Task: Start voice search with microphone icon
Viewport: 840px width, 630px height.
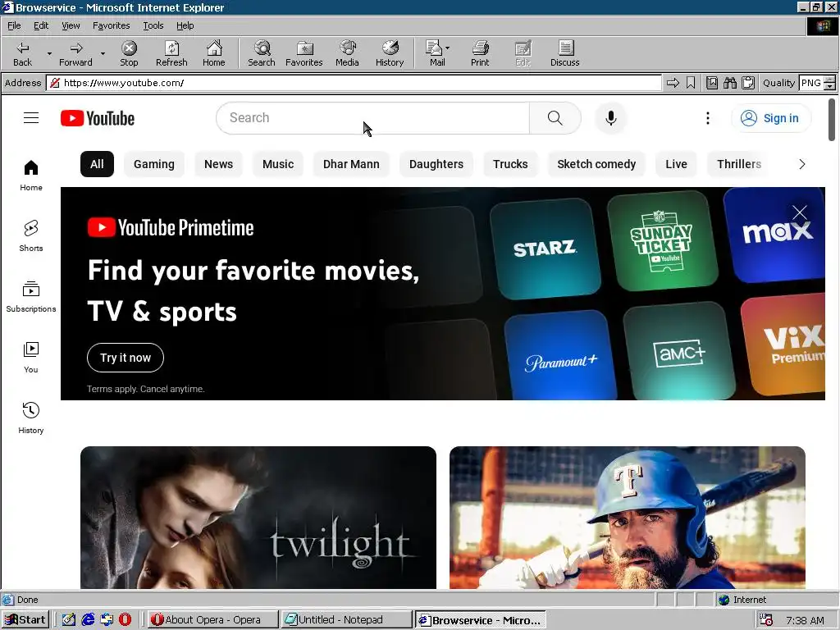Action: click(x=610, y=118)
